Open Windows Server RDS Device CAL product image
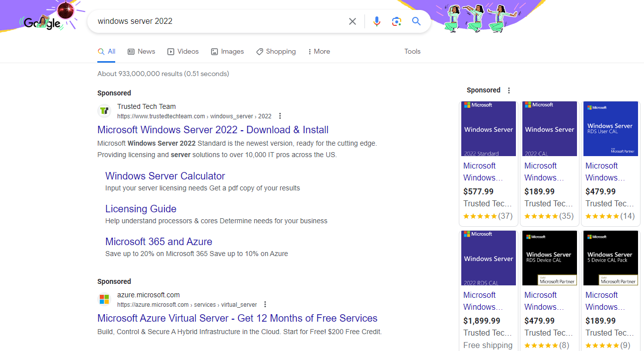Image resolution: width=644 pixels, height=351 pixels. [x=550, y=258]
